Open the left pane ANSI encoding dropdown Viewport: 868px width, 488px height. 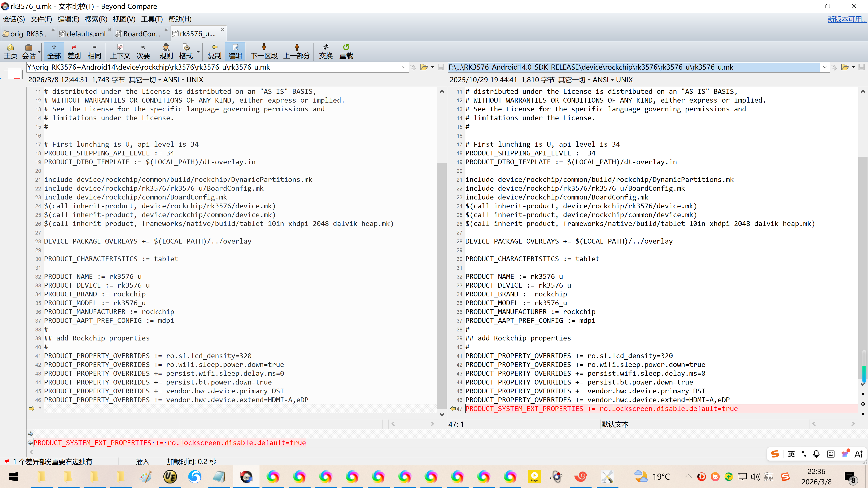pyautogui.click(x=174, y=80)
